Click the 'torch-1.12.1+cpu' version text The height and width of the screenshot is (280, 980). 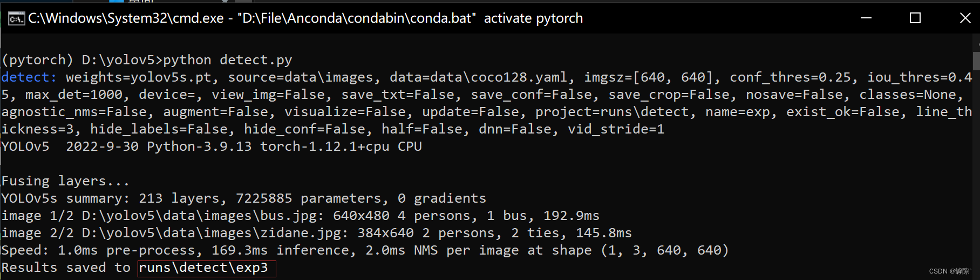(x=325, y=146)
